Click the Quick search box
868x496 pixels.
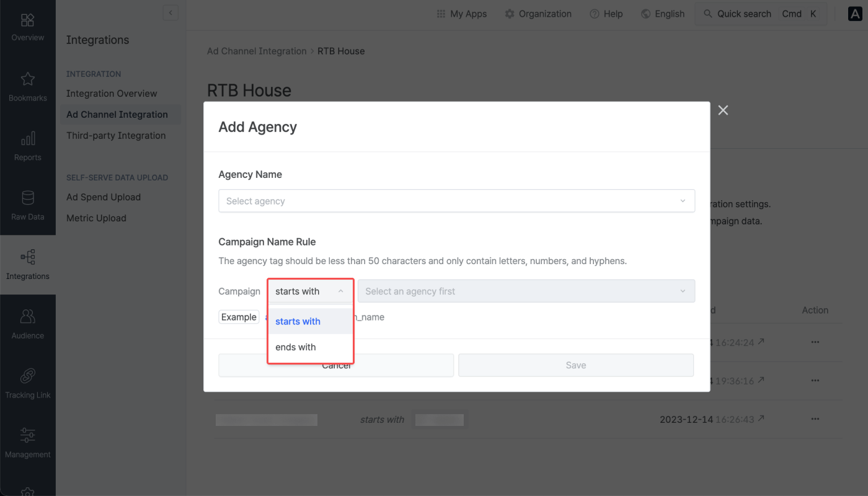[761, 14]
